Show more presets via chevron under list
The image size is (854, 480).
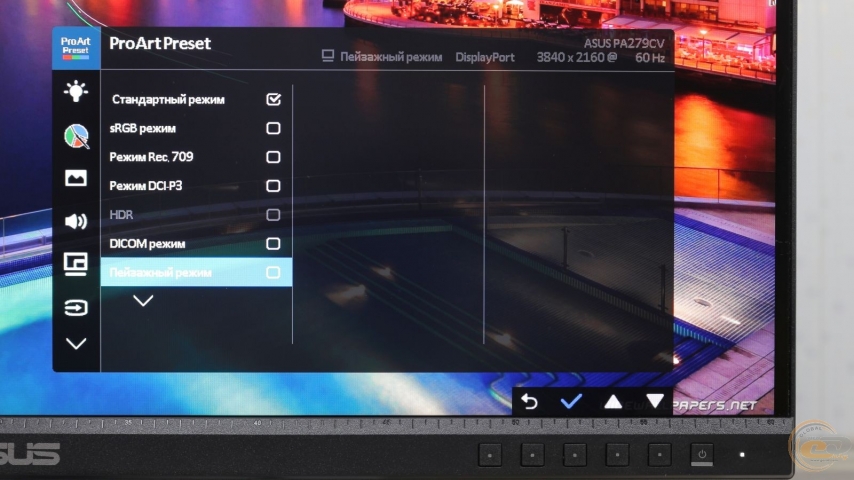143,301
